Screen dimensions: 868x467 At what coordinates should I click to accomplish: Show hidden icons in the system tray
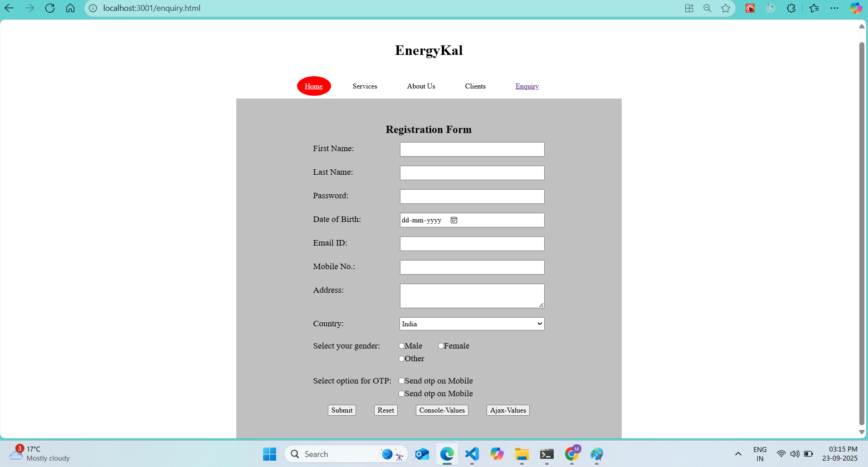coord(738,454)
